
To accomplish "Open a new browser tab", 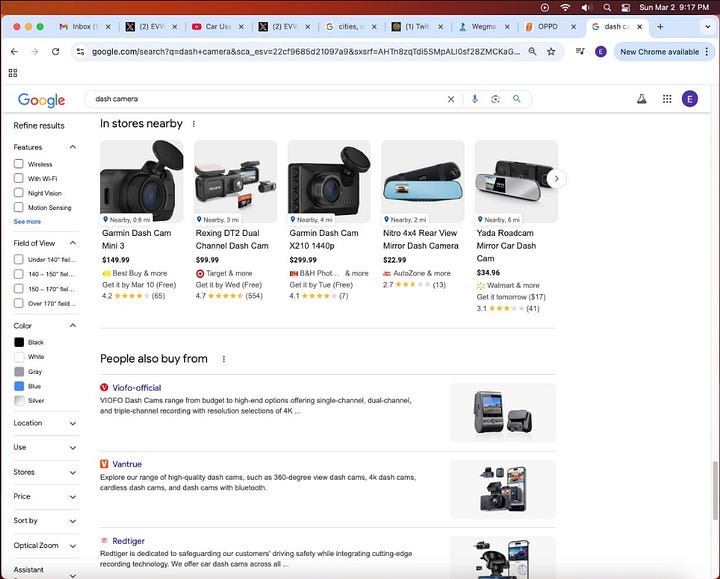I will coord(660,27).
